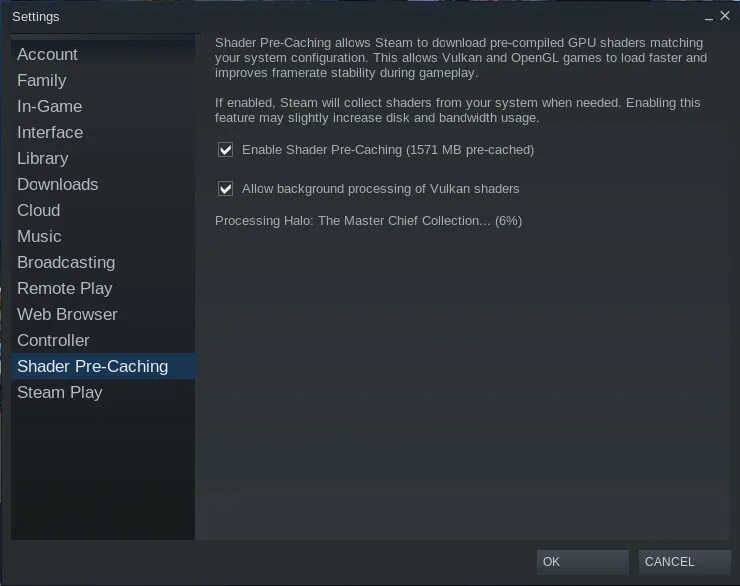Close the Settings dialog with X
This screenshot has height=586, width=740.
[725, 16]
